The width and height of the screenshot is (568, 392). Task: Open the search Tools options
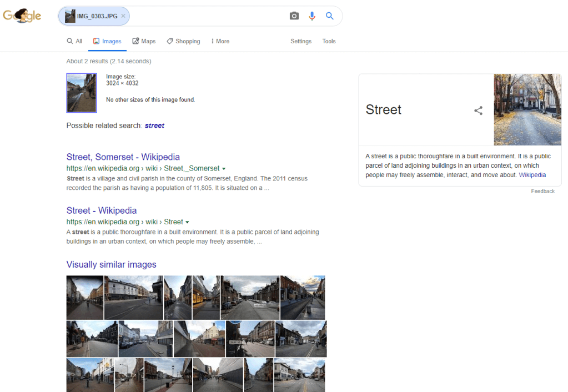pos(329,41)
